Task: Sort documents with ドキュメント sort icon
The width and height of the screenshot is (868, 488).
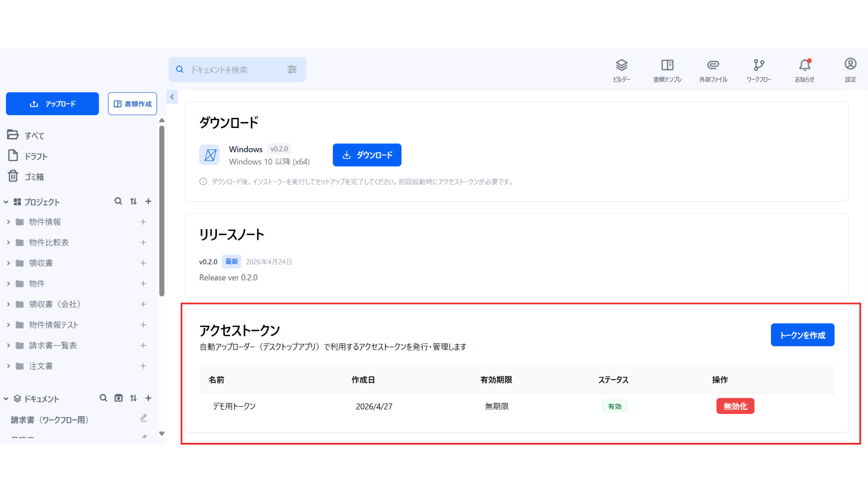Action: (x=133, y=398)
